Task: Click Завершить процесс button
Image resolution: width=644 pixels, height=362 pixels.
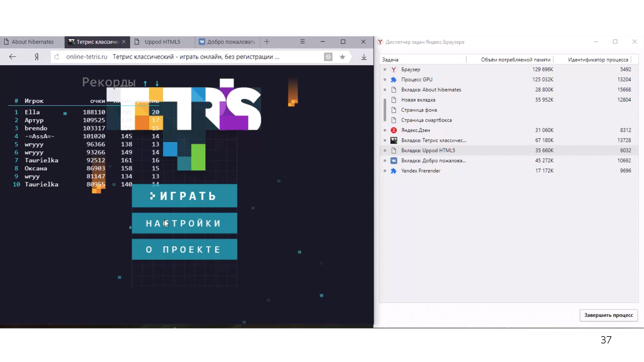Action: [x=608, y=315]
